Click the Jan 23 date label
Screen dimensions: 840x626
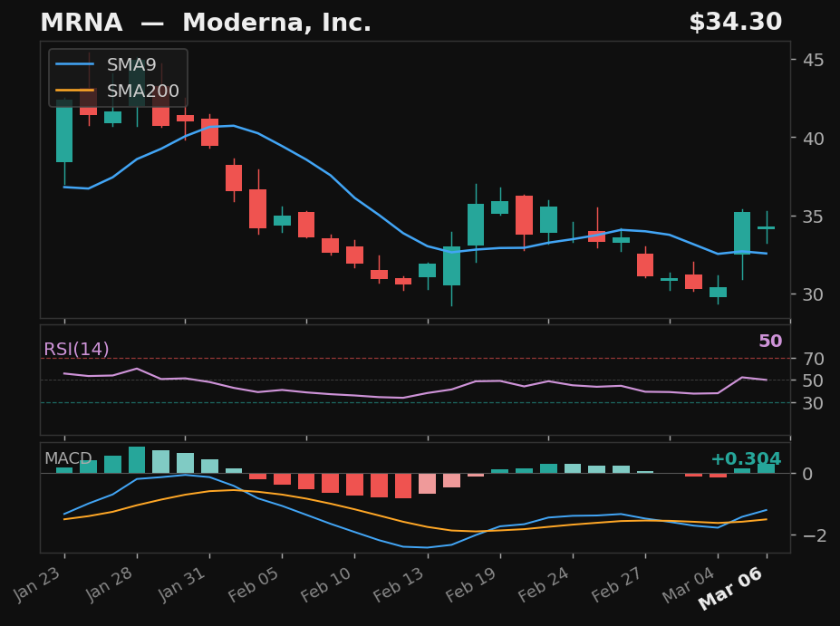(34, 583)
